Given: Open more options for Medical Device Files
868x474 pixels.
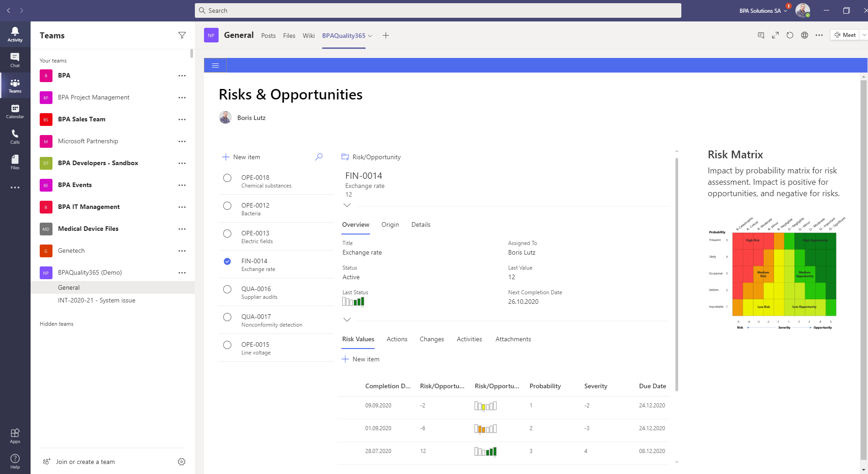Looking at the screenshot, I should [182, 229].
